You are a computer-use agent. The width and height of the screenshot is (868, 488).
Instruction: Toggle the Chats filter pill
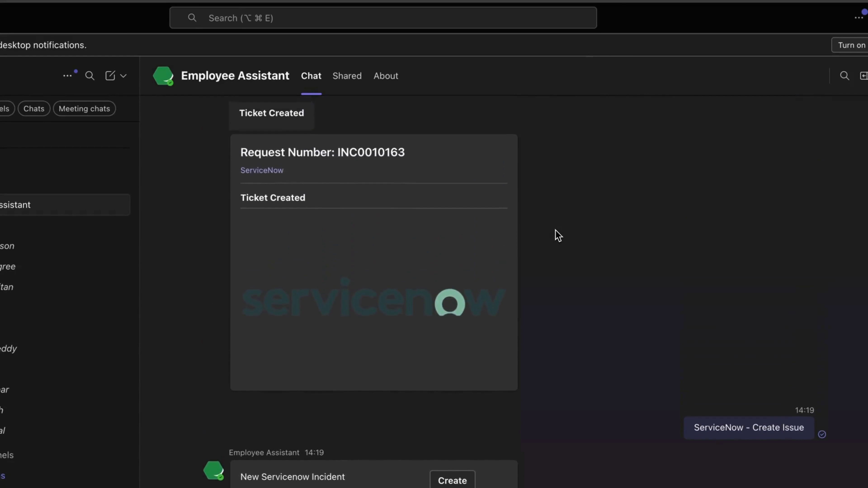tap(34, 108)
